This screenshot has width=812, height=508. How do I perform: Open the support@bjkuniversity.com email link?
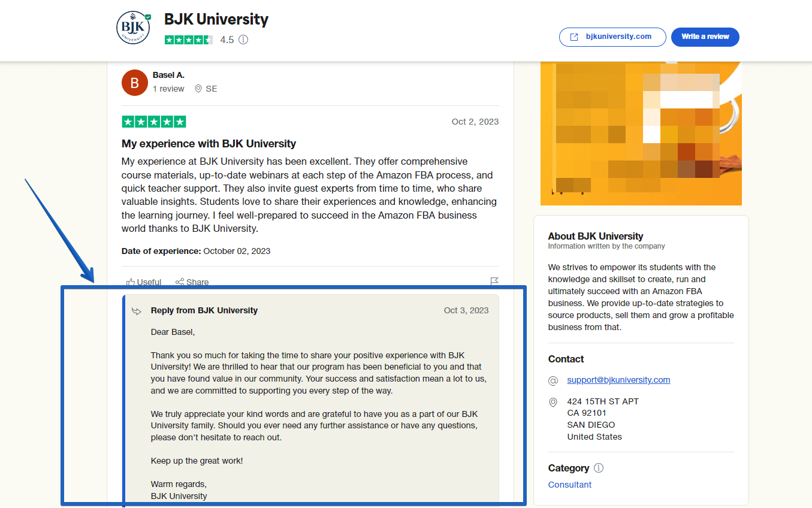pyautogui.click(x=618, y=380)
